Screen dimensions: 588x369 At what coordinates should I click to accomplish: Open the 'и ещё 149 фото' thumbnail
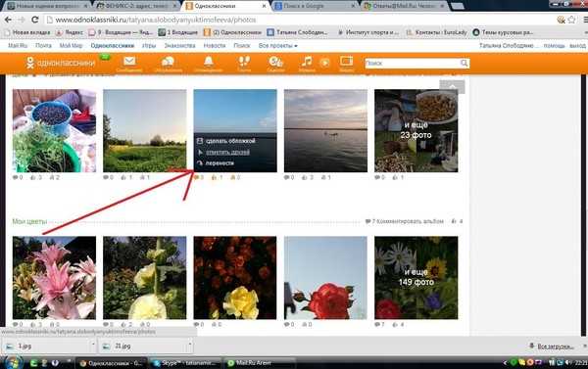(x=416, y=278)
